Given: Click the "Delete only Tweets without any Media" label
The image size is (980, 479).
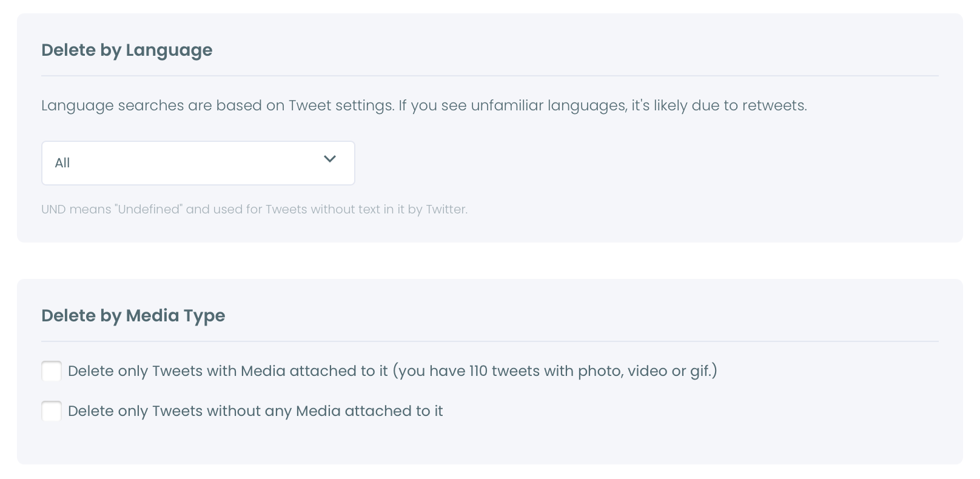Looking at the screenshot, I should click(255, 411).
